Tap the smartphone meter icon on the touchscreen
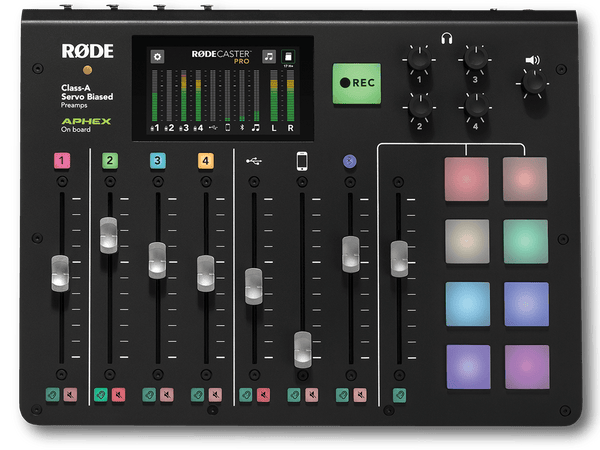Viewport: 600px width, 450px height. pyautogui.click(x=228, y=127)
